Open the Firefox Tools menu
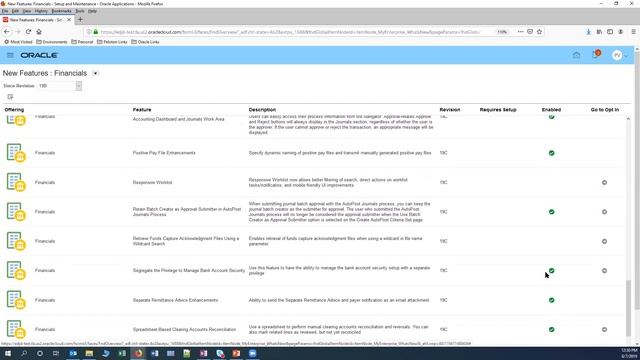The height and width of the screenshot is (360, 640). point(80,11)
